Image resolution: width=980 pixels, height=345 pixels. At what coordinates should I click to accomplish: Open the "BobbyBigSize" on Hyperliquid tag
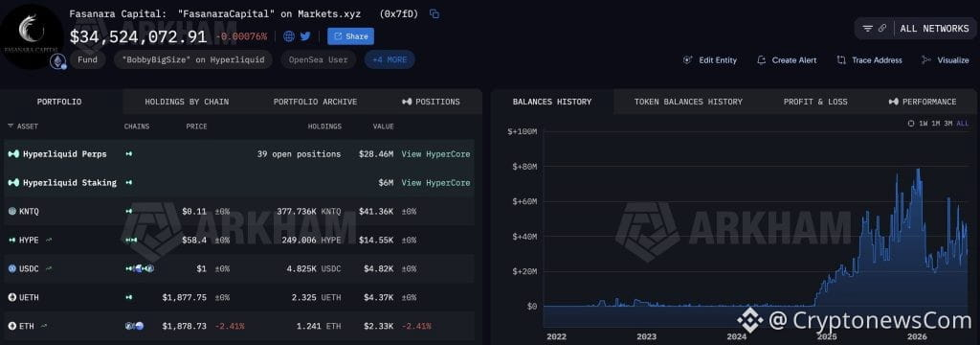point(193,60)
